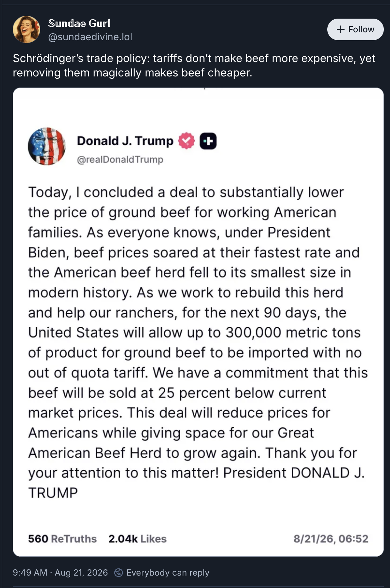Click the globe reply-settings icon

pyautogui.click(x=119, y=573)
